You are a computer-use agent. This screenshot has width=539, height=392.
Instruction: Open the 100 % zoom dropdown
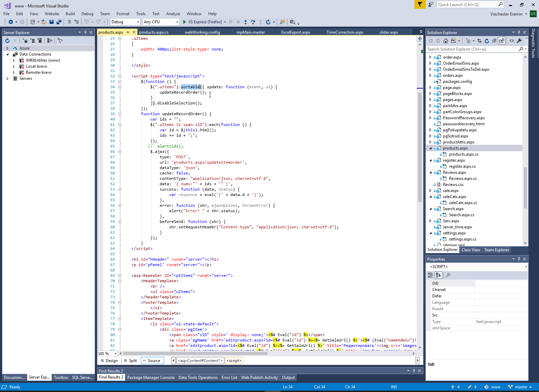click(116, 354)
